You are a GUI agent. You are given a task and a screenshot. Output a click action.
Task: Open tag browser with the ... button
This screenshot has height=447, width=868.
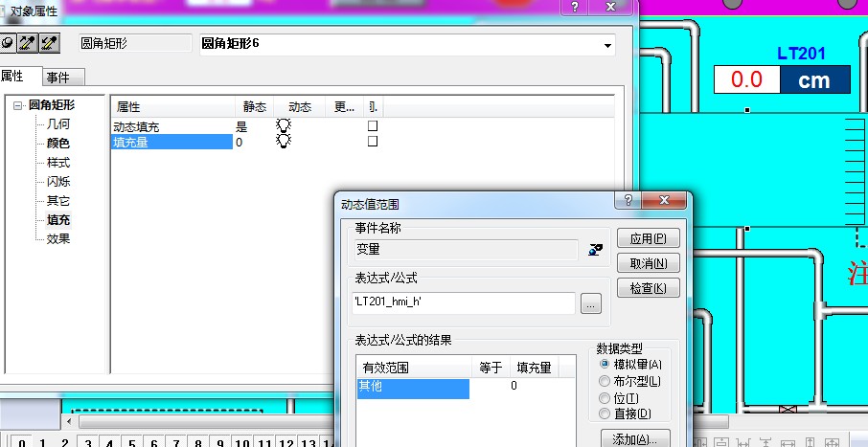click(591, 303)
